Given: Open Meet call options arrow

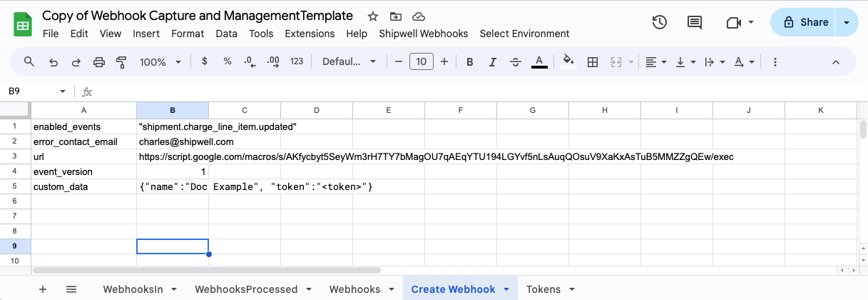Looking at the screenshot, I should 751,23.
